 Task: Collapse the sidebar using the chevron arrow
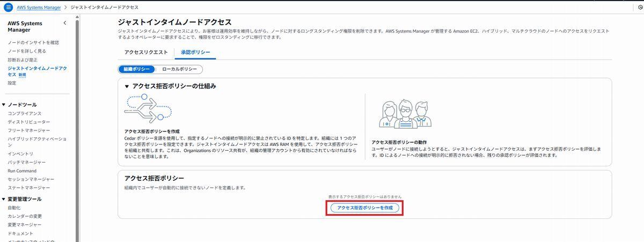pos(65,23)
